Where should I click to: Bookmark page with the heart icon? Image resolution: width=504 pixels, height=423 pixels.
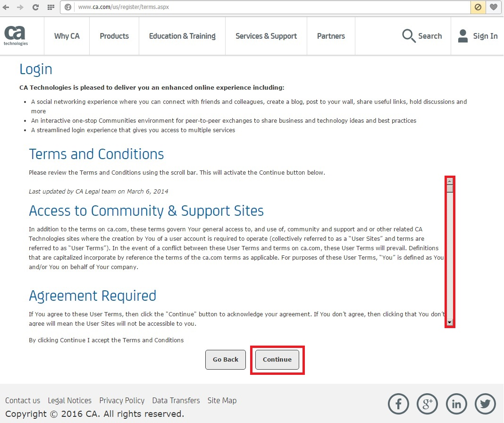[494, 7]
